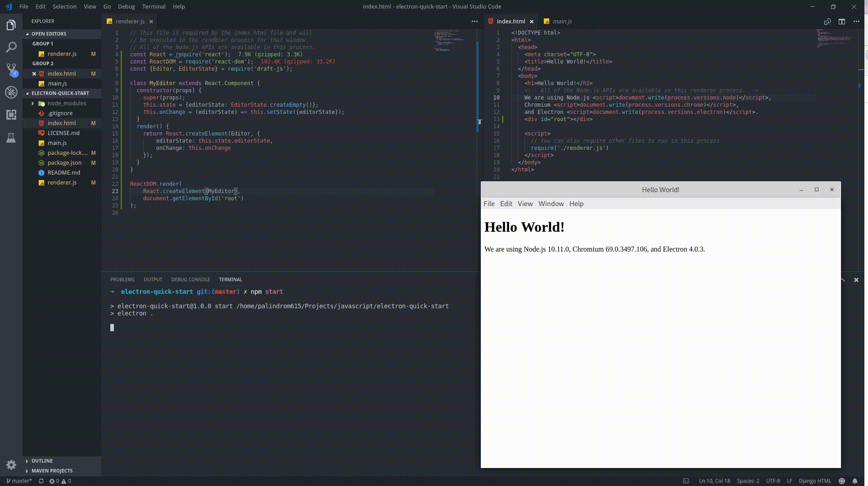This screenshot has height=486, width=868.
Task: Open the Settings gear in the activity bar
Action: 11,465
